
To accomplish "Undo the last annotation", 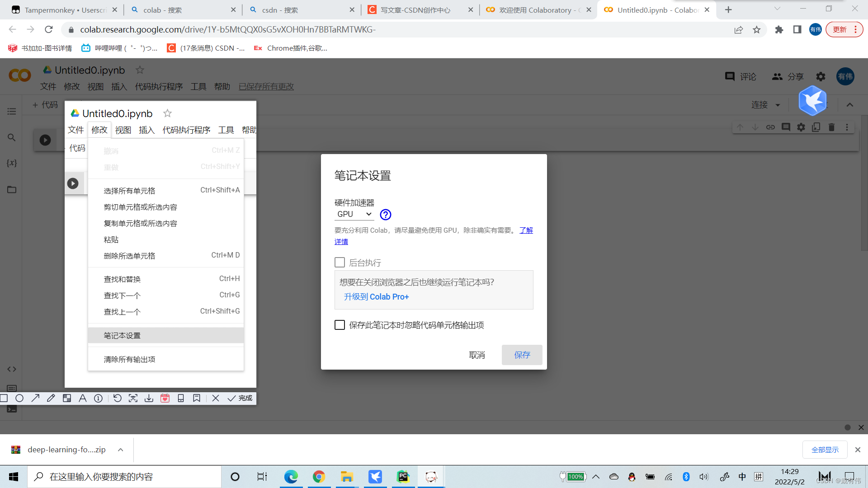I will pyautogui.click(x=118, y=398).
